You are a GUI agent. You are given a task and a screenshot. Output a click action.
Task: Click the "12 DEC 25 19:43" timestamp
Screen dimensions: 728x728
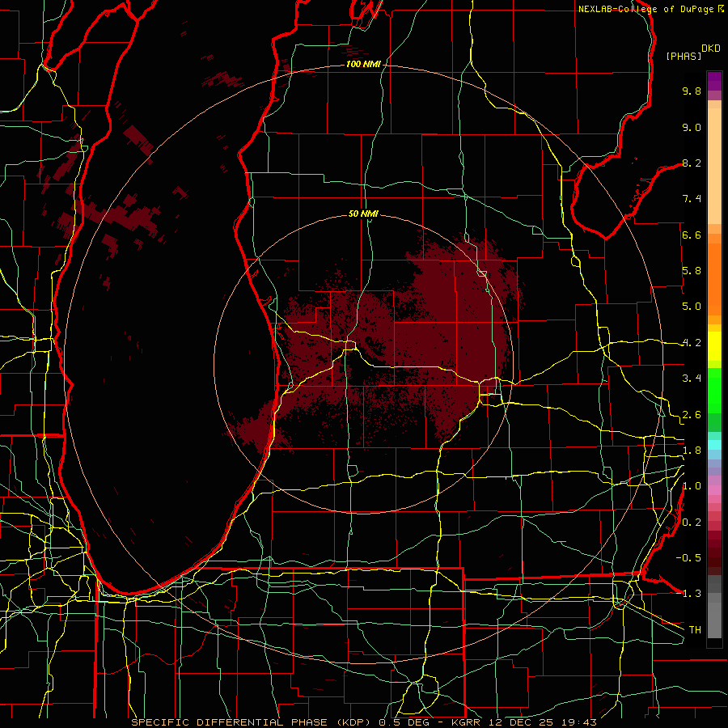click(542, 722)
